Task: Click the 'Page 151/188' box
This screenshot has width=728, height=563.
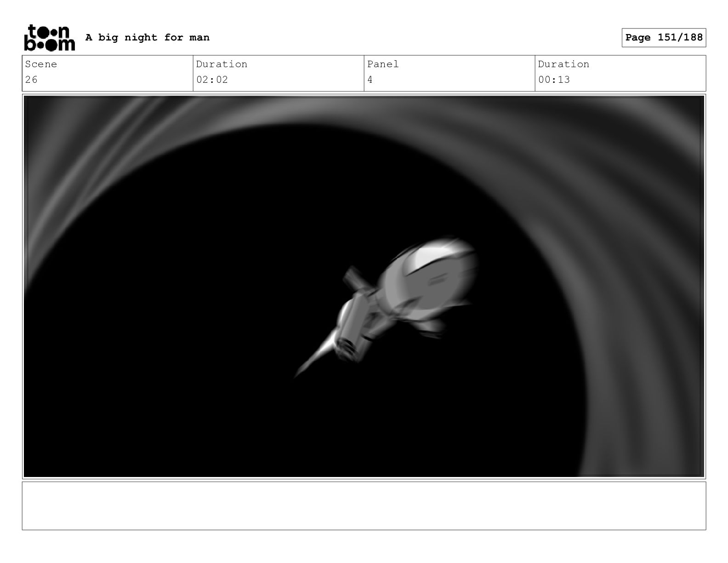Action: (664, 38)
